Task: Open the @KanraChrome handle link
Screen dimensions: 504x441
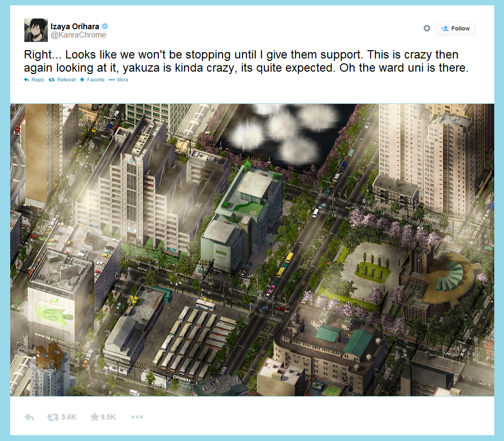Action: click(x=78, y=35)
